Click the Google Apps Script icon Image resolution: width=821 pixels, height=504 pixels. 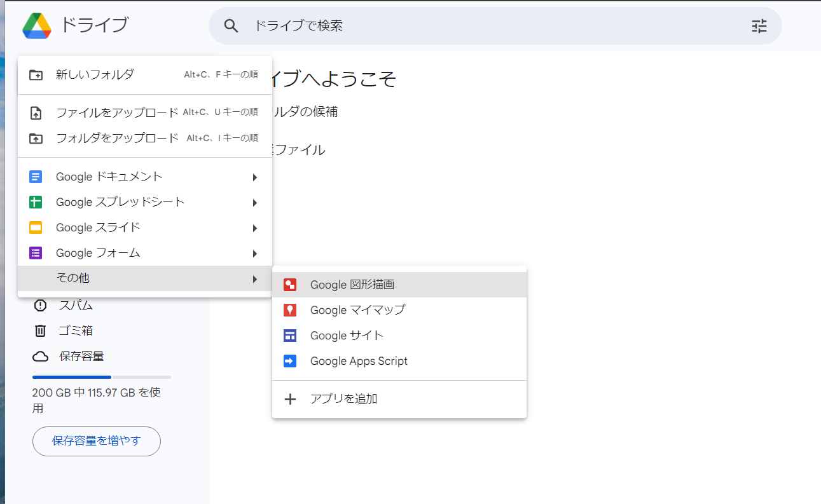[x=290, y=361]
